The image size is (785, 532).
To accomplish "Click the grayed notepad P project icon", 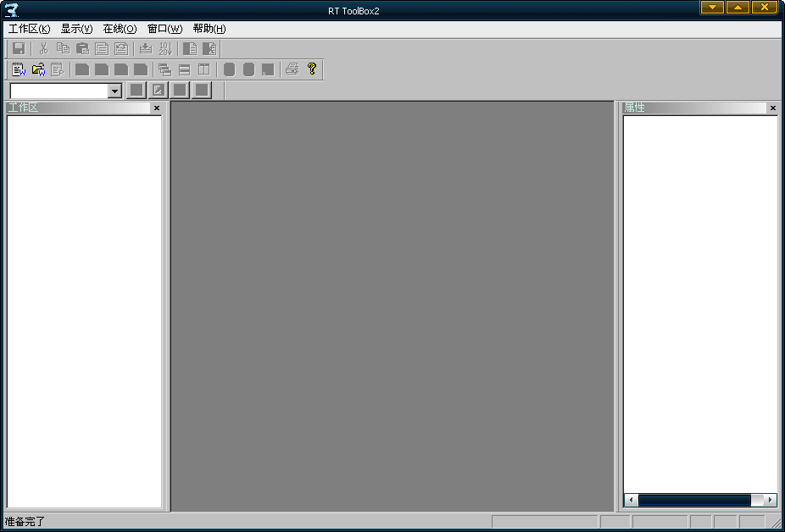I will (58, 69).
